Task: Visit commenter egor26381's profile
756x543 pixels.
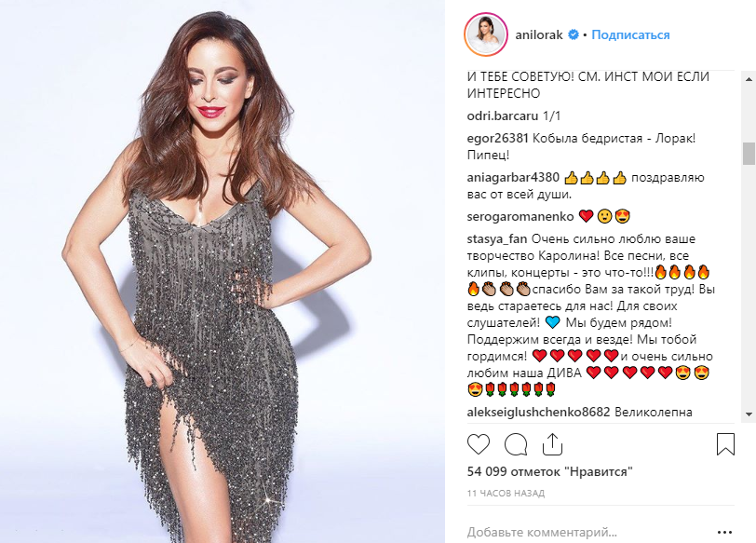Action: (x=497, y=139)
